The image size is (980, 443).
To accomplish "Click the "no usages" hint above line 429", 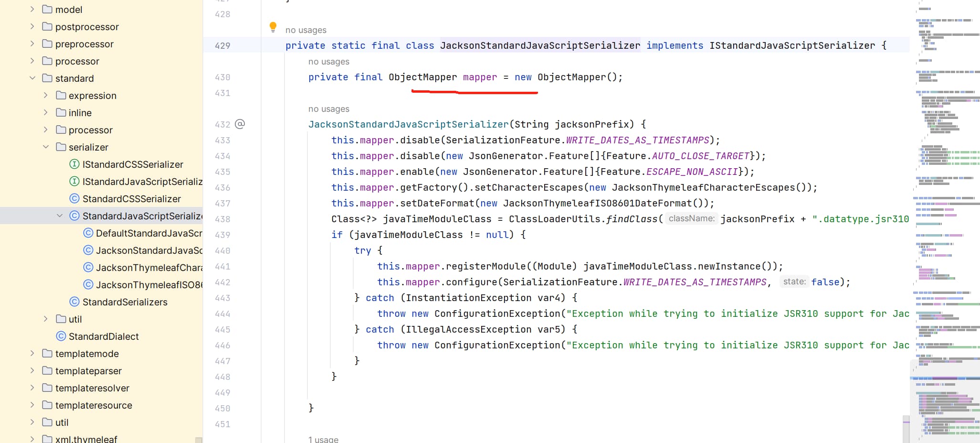I will pyautogui.click(x=306, y=30).
